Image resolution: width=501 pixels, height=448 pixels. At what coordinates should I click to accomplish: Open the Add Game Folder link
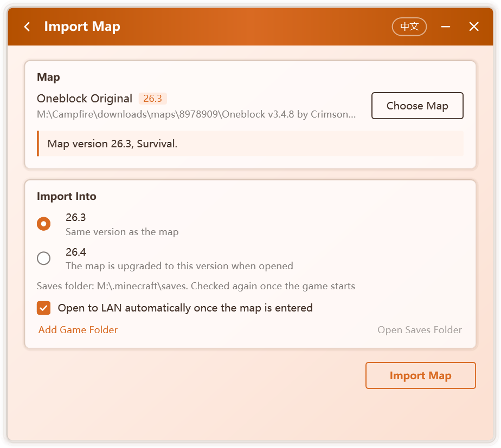[x=78, y=329]
